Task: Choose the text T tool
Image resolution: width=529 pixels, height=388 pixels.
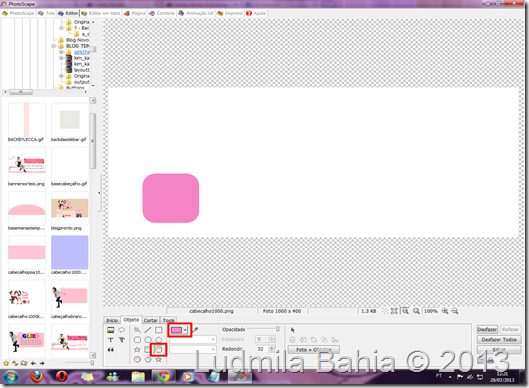Action: (111, 340)
